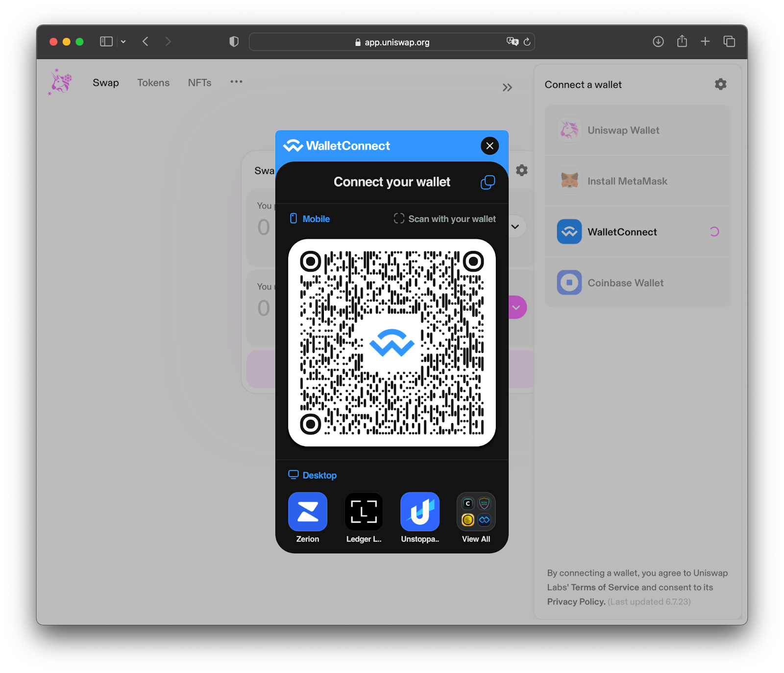Open the Safari share menu
The image size is (784, 673).
click(x=682, y=41)
